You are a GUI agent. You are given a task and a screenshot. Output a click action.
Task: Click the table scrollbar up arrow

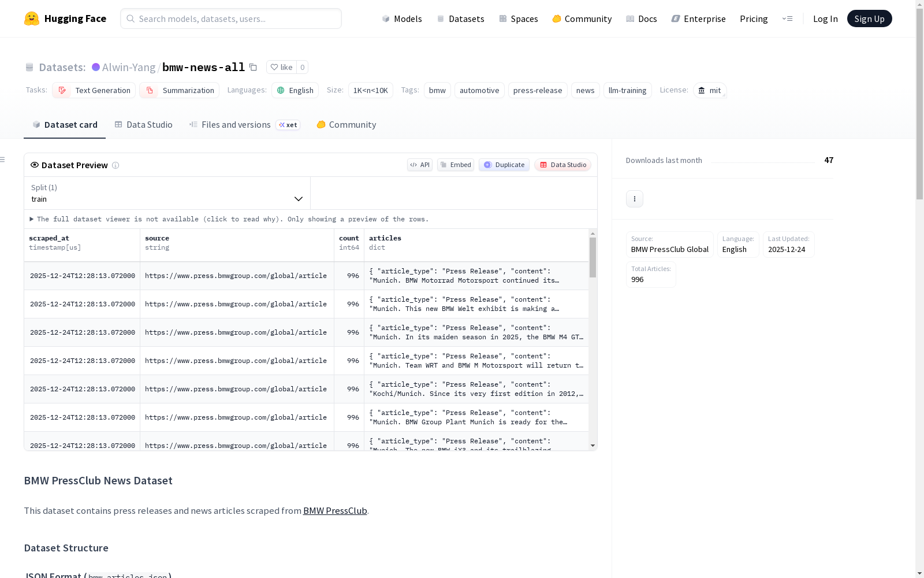tap(593, 234)
